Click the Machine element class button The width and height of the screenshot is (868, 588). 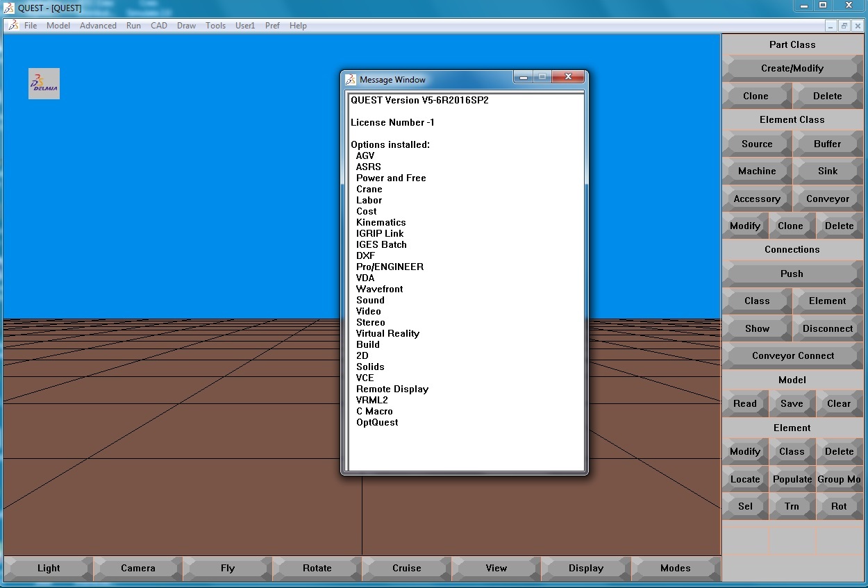tap(757, 171)
